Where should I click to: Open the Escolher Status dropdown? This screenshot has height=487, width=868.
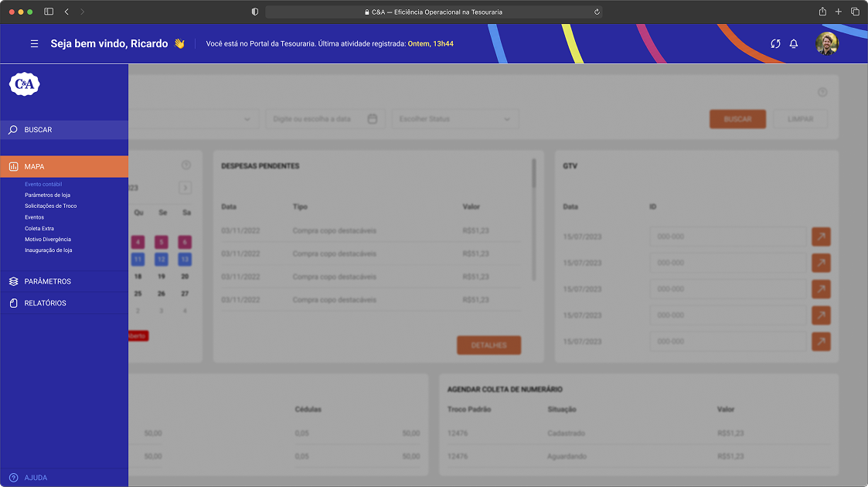click(x=455, y=119)
